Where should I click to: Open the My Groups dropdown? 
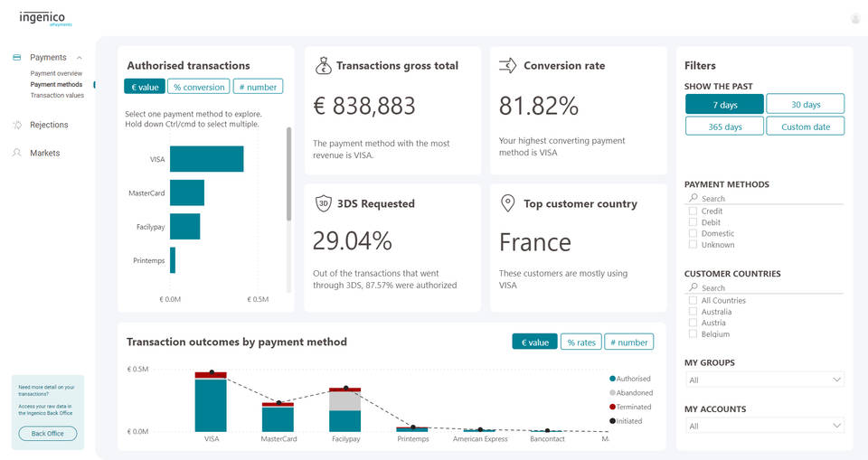tap(765, 380)
